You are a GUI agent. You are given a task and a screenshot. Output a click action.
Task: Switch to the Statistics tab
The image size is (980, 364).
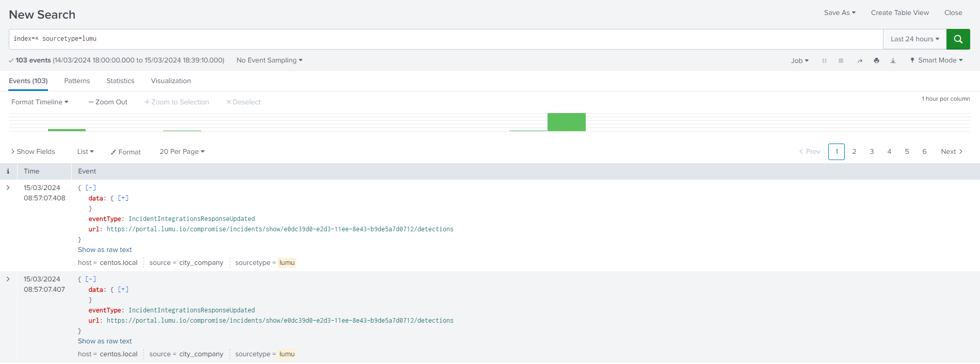120,81
